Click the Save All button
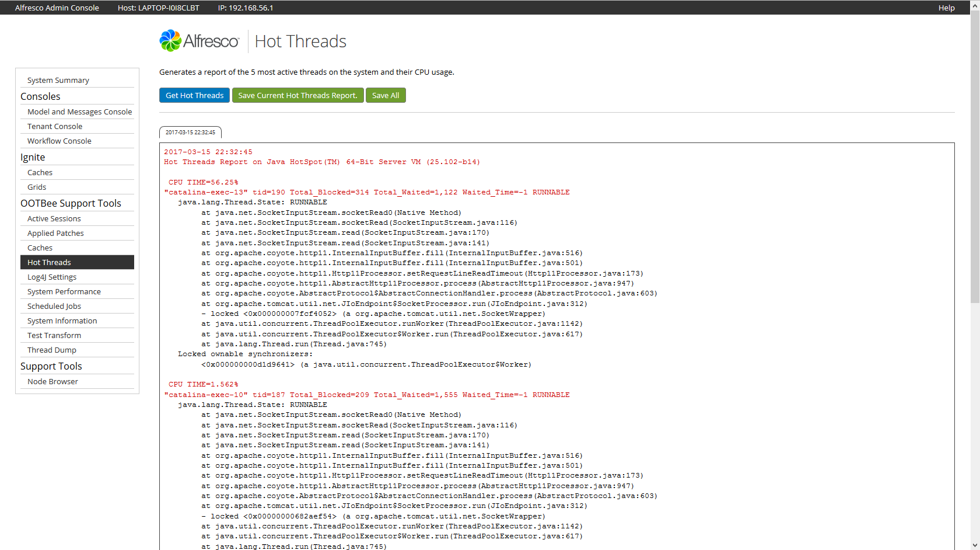 386,95
